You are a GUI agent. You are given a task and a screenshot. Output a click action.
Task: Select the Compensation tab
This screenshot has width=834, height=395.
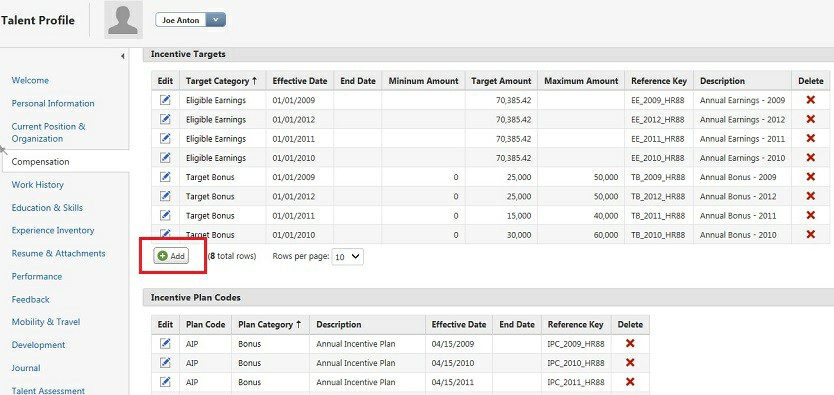click(x=40, y=162)
